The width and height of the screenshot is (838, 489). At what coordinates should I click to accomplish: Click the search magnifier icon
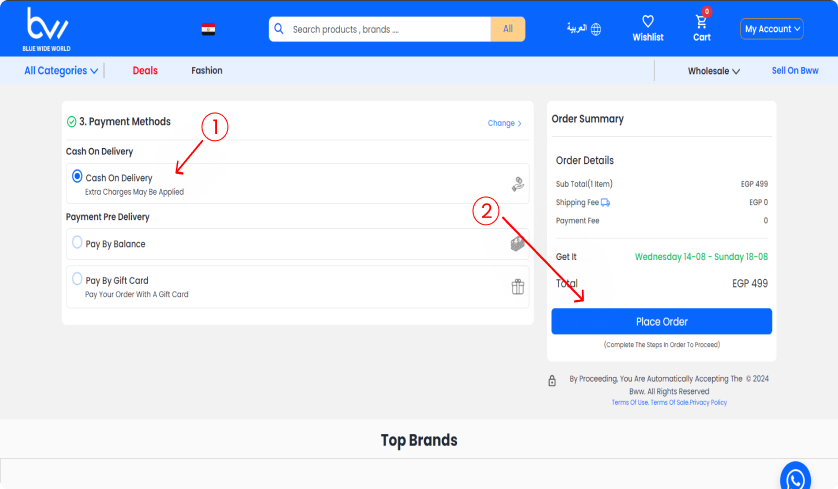point(279,28)
